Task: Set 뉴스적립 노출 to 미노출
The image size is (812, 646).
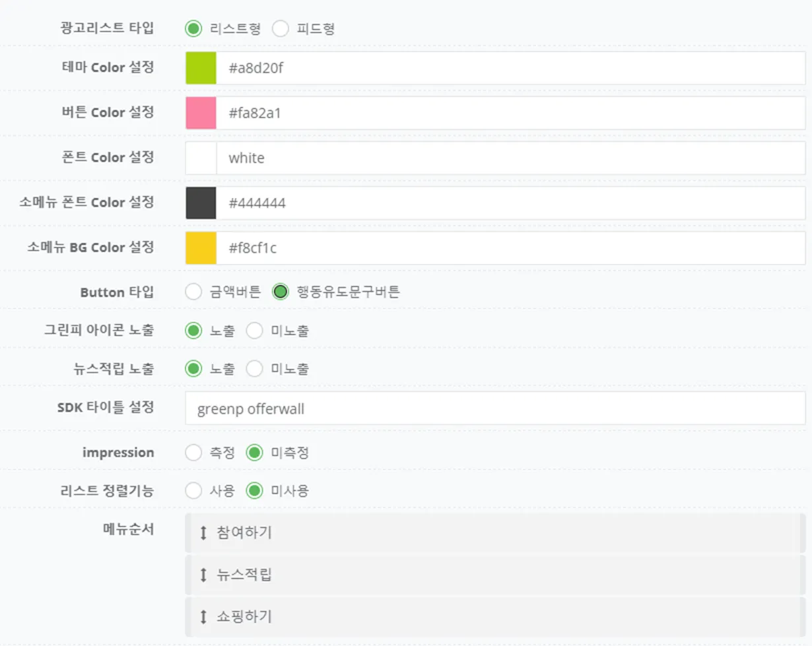Action: (254, 369)
